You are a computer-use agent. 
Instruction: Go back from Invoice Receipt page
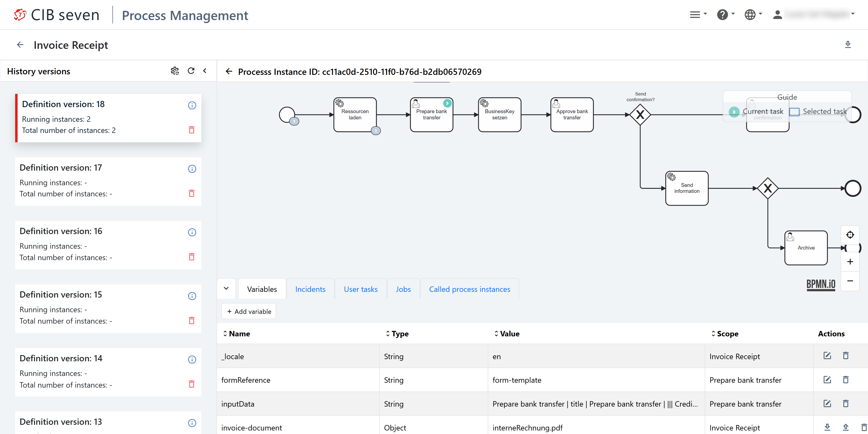point(20,45)
